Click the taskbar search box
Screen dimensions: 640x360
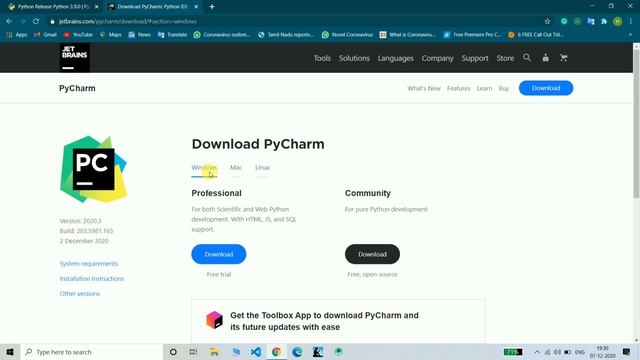[x=92, y=352]
